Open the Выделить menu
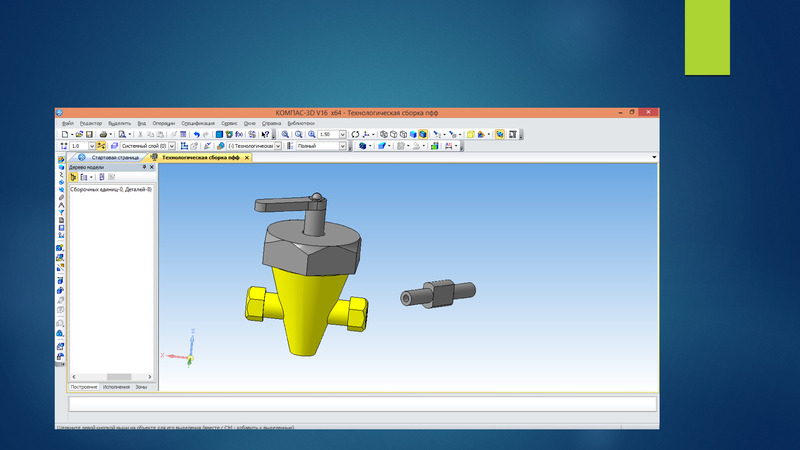The width and height of the screenshot is (800, 450). (x=119, y=123)
